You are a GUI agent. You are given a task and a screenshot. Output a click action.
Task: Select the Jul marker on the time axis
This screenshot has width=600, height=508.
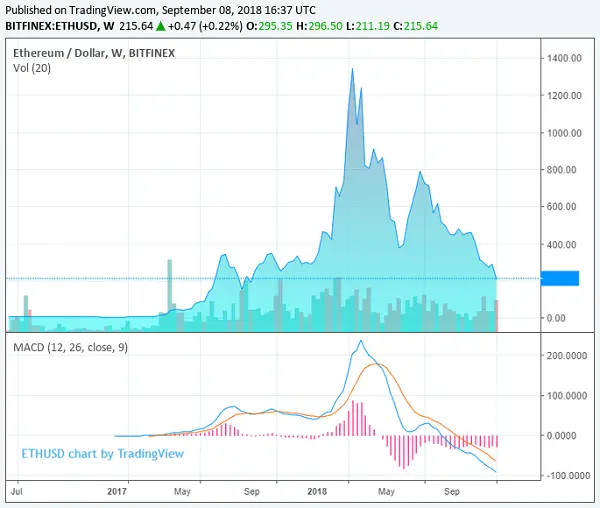click(18, 492)
